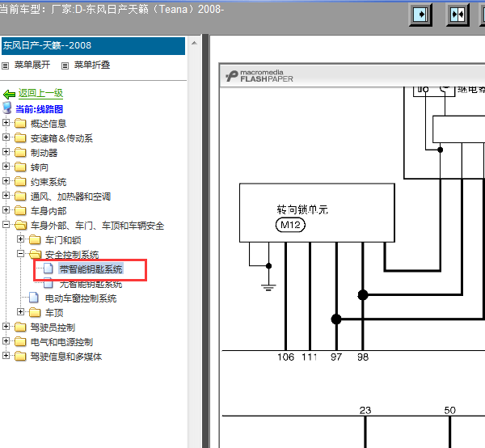Select the 约束系统 folder label
This screenshot has width=485, height=448.
[x=48, y=182]
